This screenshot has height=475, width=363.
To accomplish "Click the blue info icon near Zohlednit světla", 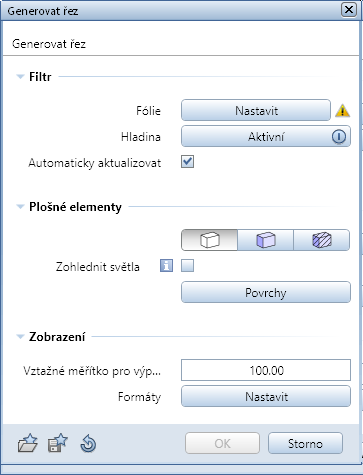I will [x=166, y=266].
